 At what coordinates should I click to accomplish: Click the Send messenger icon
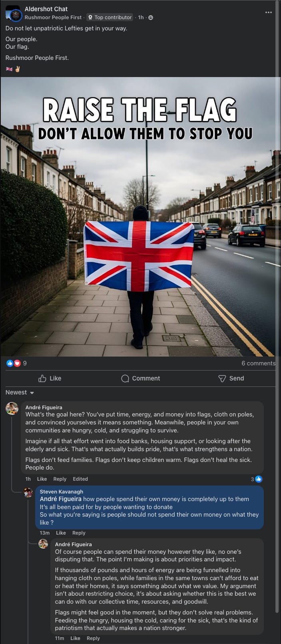point(222,378)
